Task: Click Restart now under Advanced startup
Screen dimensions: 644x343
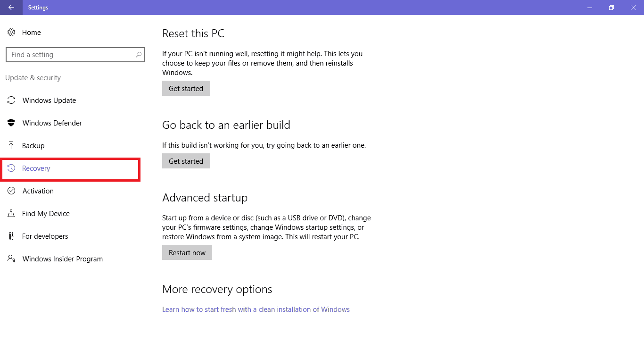Action: (x=187, y=252)
